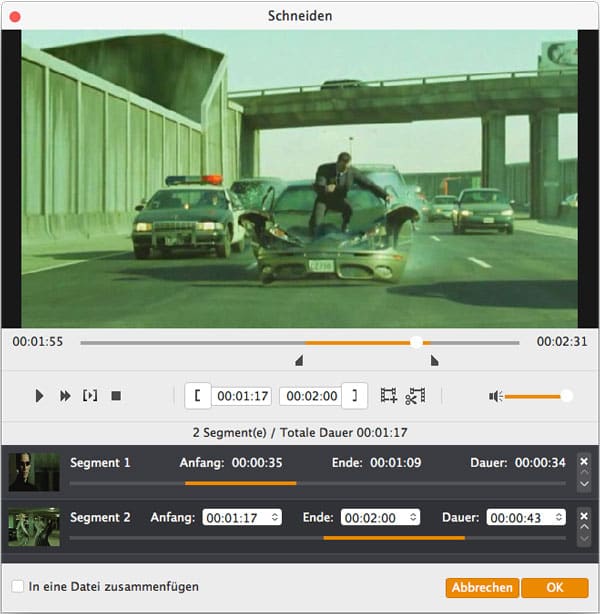Screen dimensions: 600x614
Task: Set start point with left bracket button
Action: (x=198, y=396)
